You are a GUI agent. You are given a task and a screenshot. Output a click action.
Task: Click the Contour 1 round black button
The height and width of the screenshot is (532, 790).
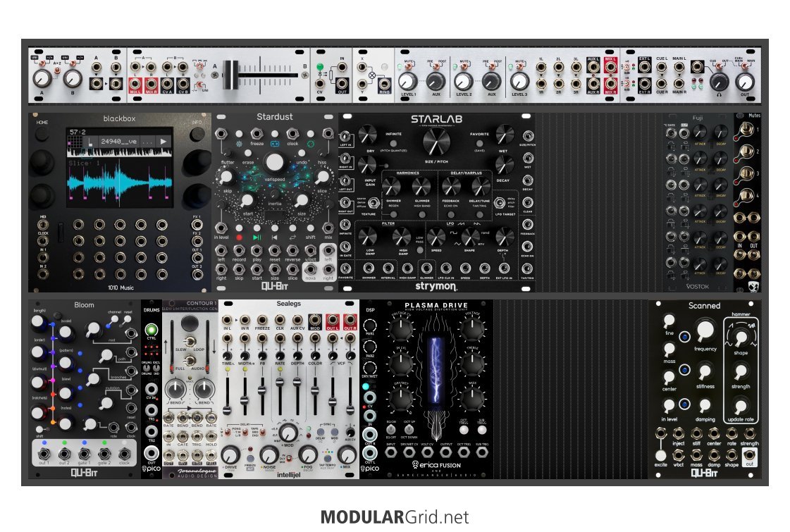pos(190,323)
